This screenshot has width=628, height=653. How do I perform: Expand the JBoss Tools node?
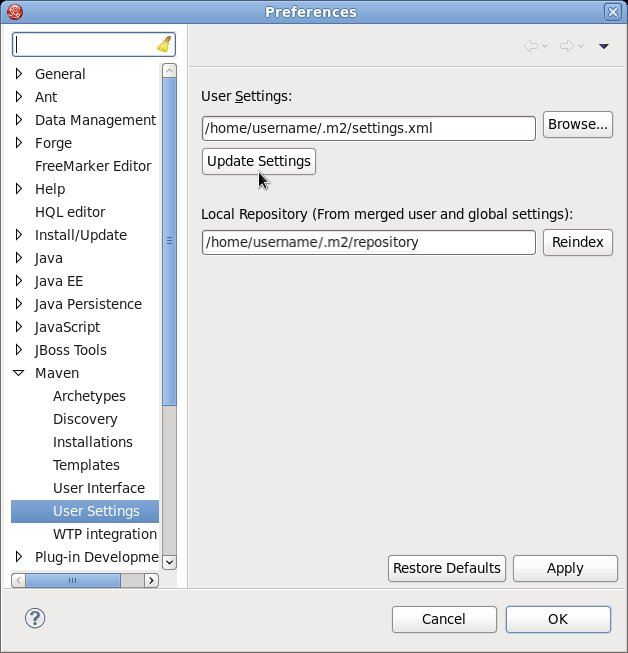click(19, 350)
